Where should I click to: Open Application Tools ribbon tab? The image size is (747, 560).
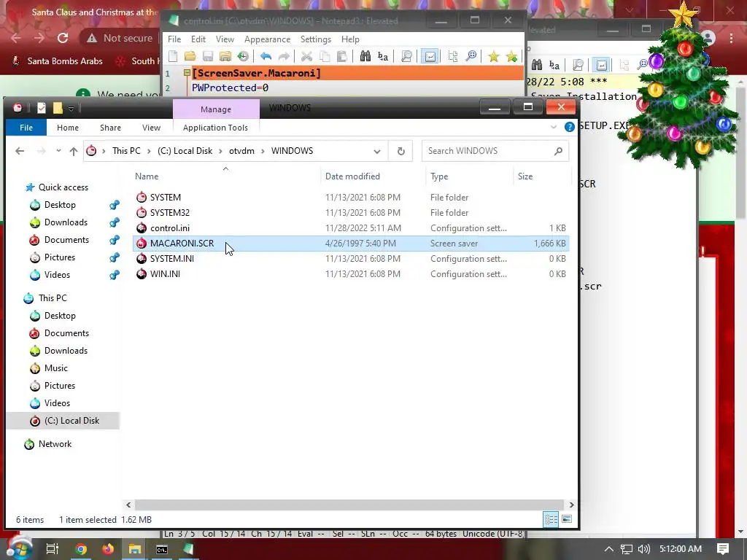coord(215,127)
